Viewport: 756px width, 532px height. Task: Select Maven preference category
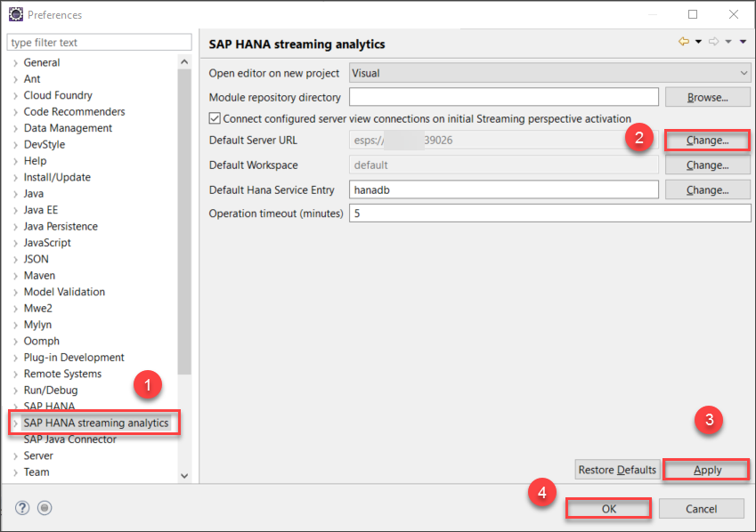pos(39,276)
